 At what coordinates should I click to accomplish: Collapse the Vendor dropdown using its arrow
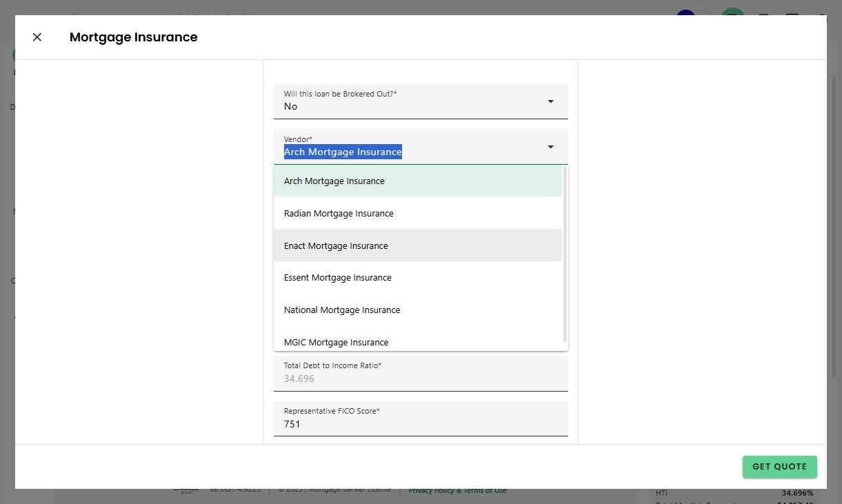coord(550,147)
